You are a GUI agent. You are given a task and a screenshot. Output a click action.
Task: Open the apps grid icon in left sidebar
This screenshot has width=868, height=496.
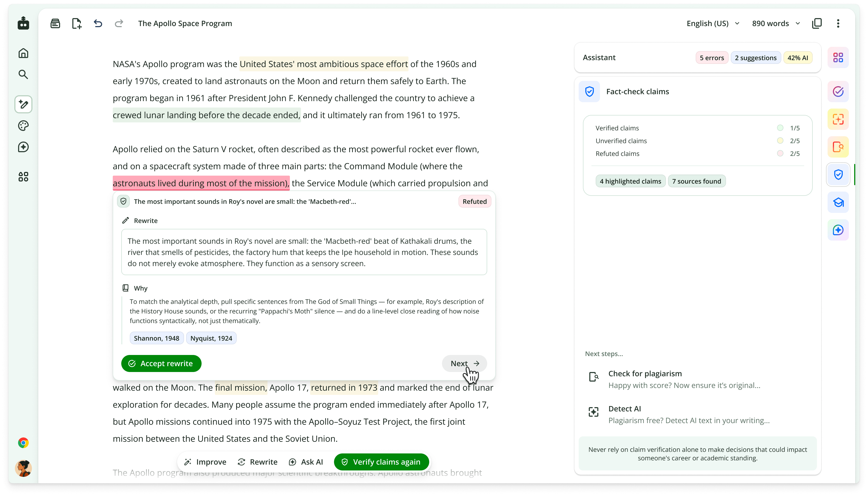pyautogui.click(x=23, y=177)
